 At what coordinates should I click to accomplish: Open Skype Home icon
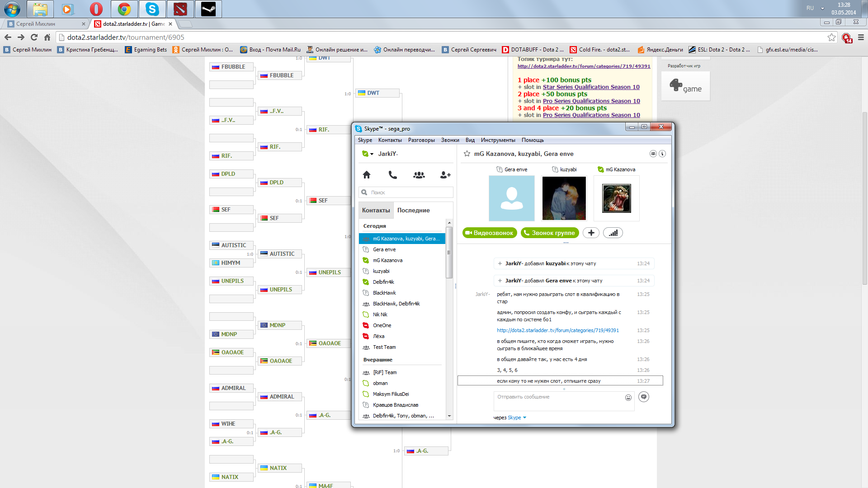click(367, 175)
